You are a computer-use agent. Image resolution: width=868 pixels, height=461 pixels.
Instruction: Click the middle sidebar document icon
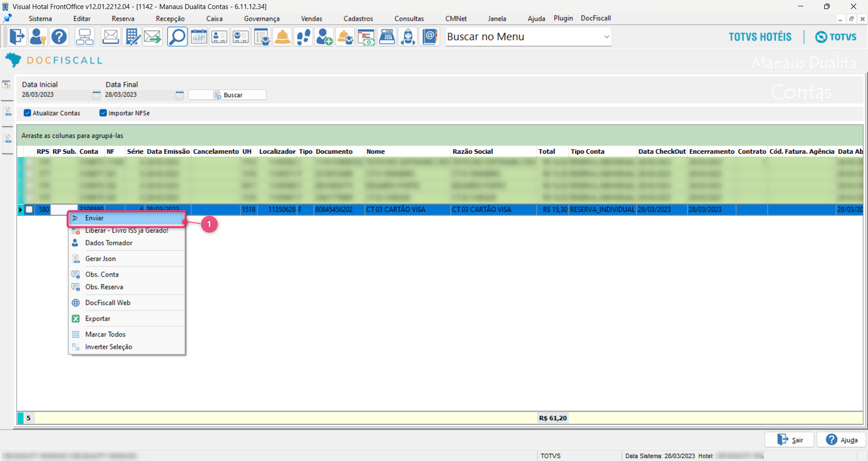(x=7, y=111)
